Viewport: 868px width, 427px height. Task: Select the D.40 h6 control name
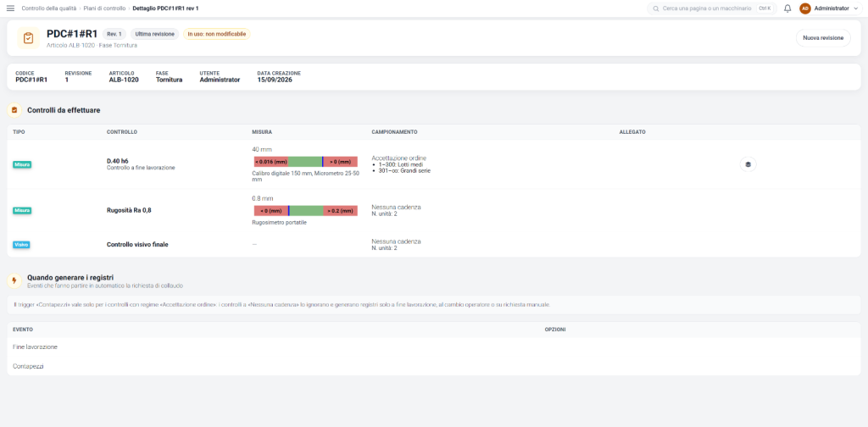(x=117, y=161)
